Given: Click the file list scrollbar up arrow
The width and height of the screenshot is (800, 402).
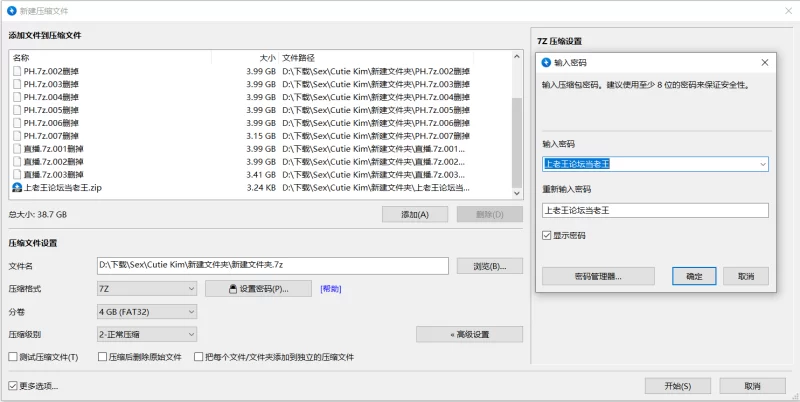Looking at the screenshot, I should (x=517, y=56).
